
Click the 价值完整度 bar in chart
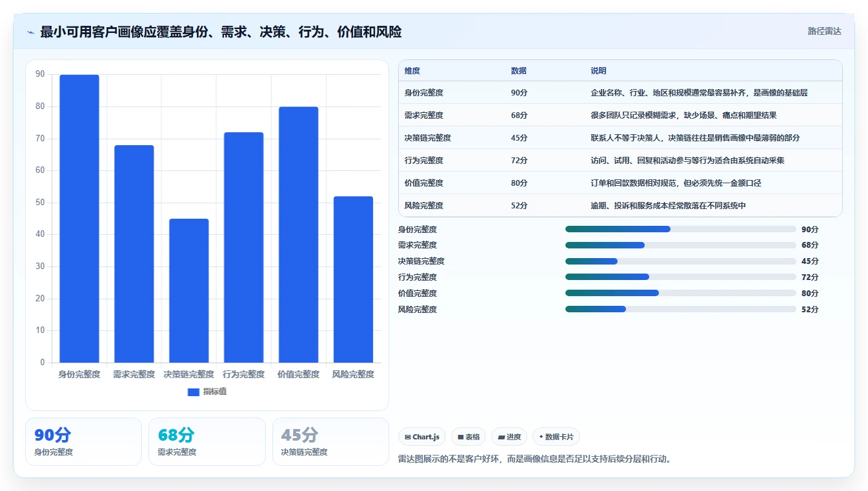299,235
